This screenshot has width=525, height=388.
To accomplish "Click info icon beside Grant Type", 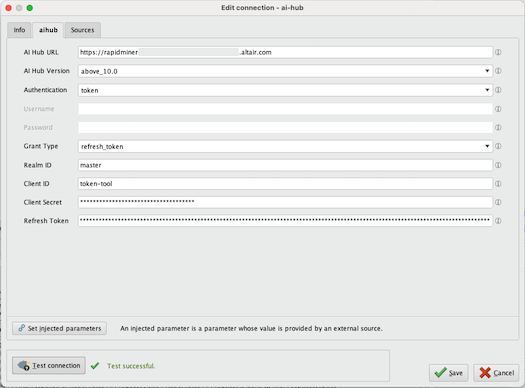I will click(x=498, y=146).
